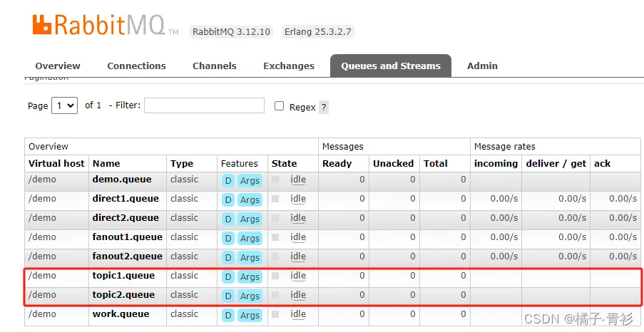
Task: Click the RabbitMQ 3.12.10 version label
Action: click(231, 31)
